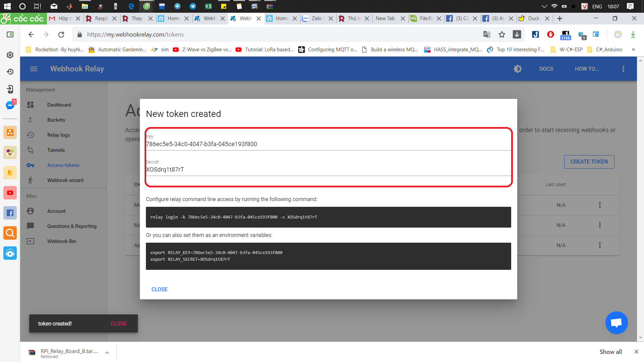The width and height of the screenshot is (644, 362).
Task: Reload the current page
Action: 61,35
